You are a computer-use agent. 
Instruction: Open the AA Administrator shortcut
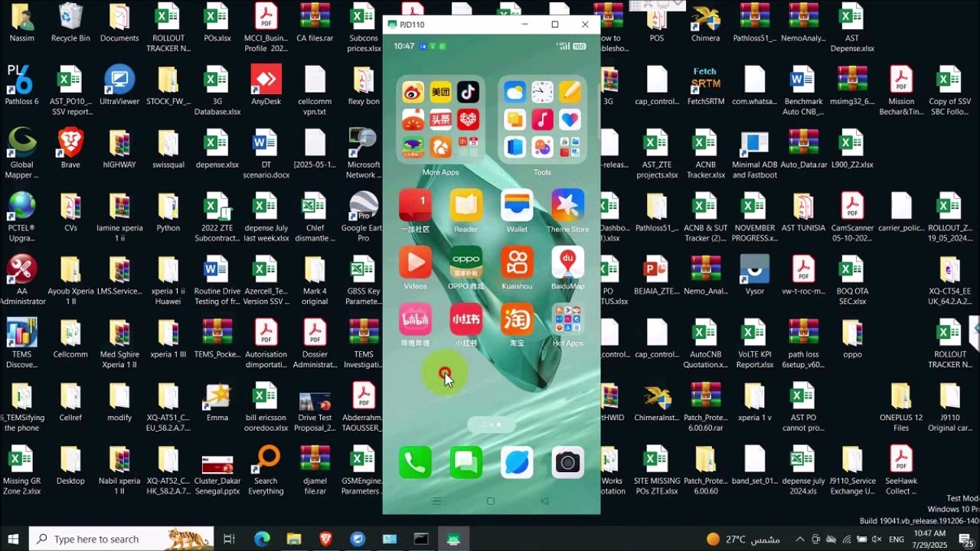21,279
